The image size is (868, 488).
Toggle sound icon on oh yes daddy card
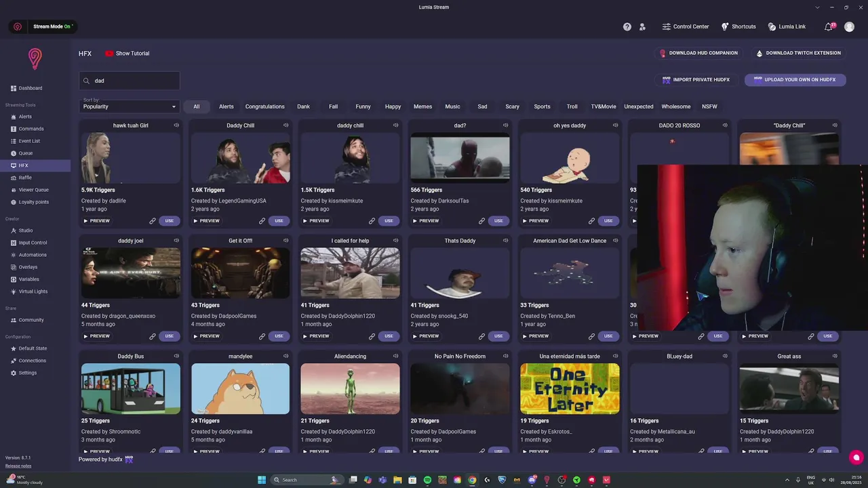tap(615, 125)
